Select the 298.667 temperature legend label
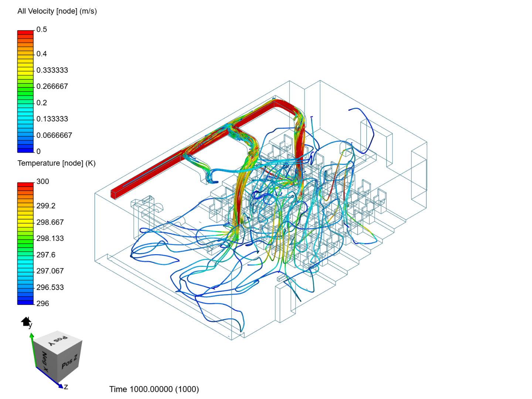Viewport: 532px width, 399px height. 50,222
